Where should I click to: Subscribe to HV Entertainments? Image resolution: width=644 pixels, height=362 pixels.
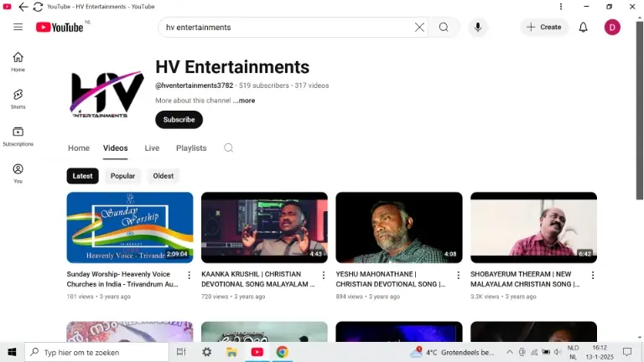(x=179, y=120)
